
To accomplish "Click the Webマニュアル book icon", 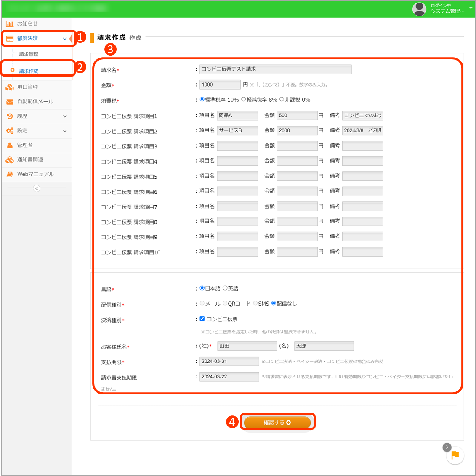I will [9, 174].
